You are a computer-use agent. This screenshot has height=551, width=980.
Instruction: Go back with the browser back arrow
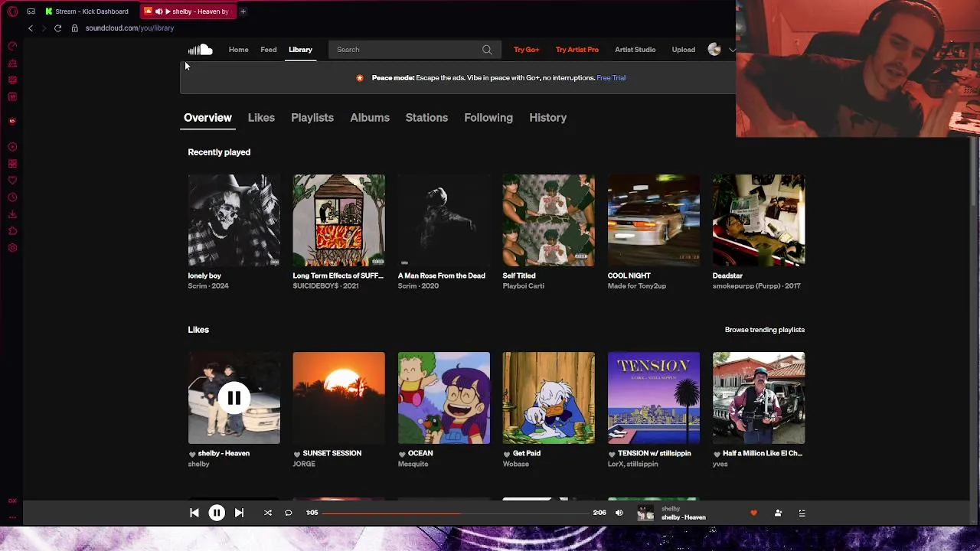[31, 28]
